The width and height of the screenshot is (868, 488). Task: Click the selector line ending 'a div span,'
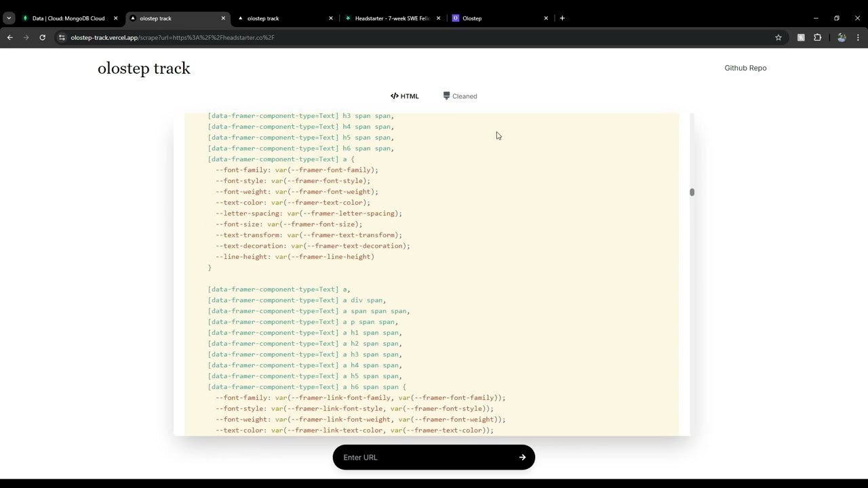click(x=297, y=300)
